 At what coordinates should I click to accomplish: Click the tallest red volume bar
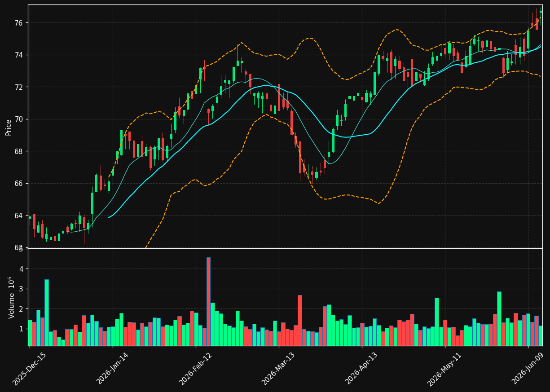(x=208, y=301)
